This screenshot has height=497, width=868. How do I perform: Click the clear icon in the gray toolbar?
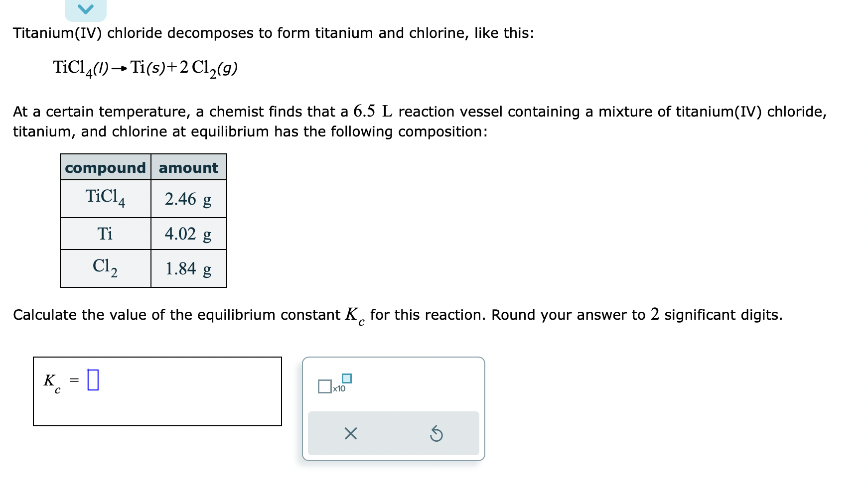click(350, 434)
